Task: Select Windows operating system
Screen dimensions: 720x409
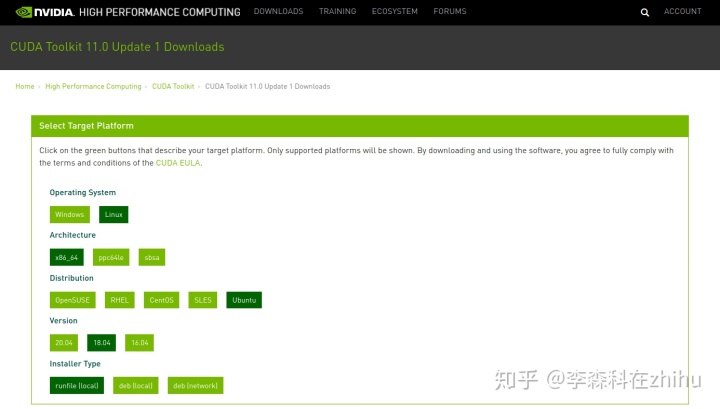Action: click(70, 214)
